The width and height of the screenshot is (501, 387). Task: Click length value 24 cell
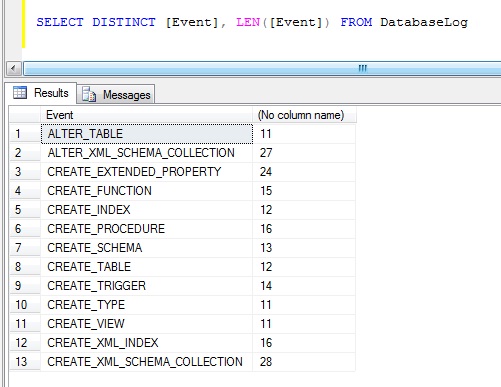[304, 172]
